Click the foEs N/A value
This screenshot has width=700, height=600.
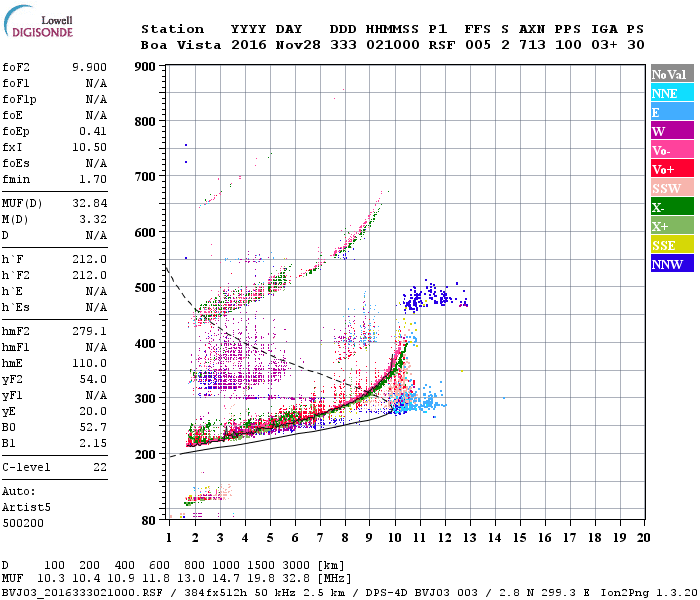point(96,163)
